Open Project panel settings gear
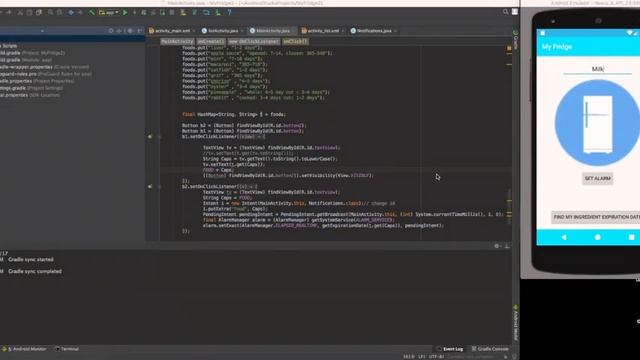The height and width of the screenshot is (360, 640). [130, 31]
